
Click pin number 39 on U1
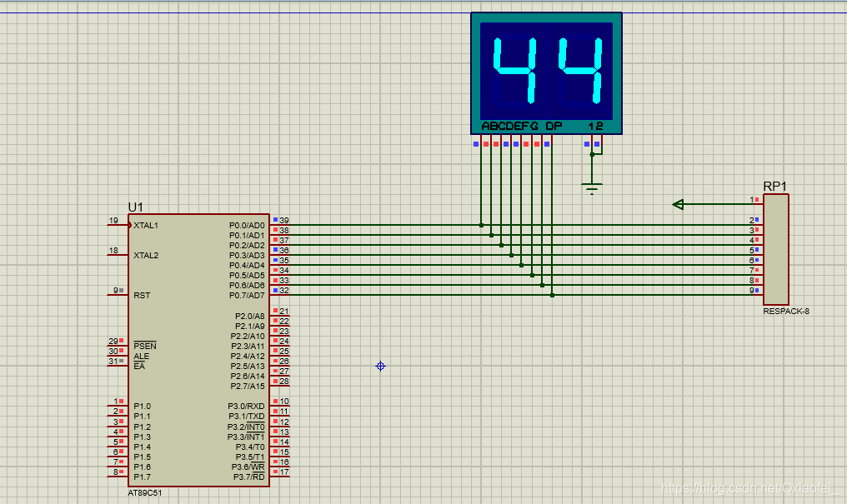(284, 220)
